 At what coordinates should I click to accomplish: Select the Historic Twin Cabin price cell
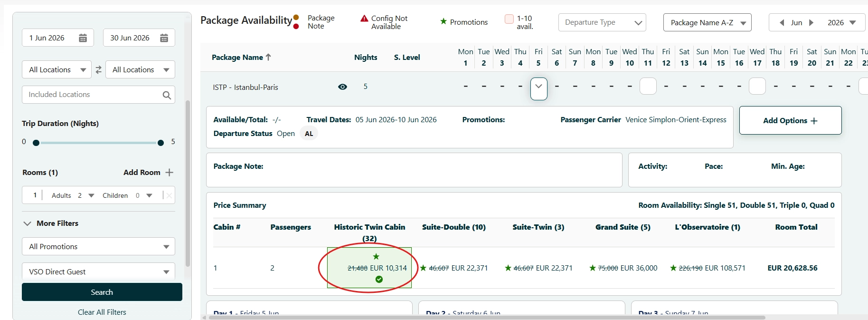[x=369, y=268]
